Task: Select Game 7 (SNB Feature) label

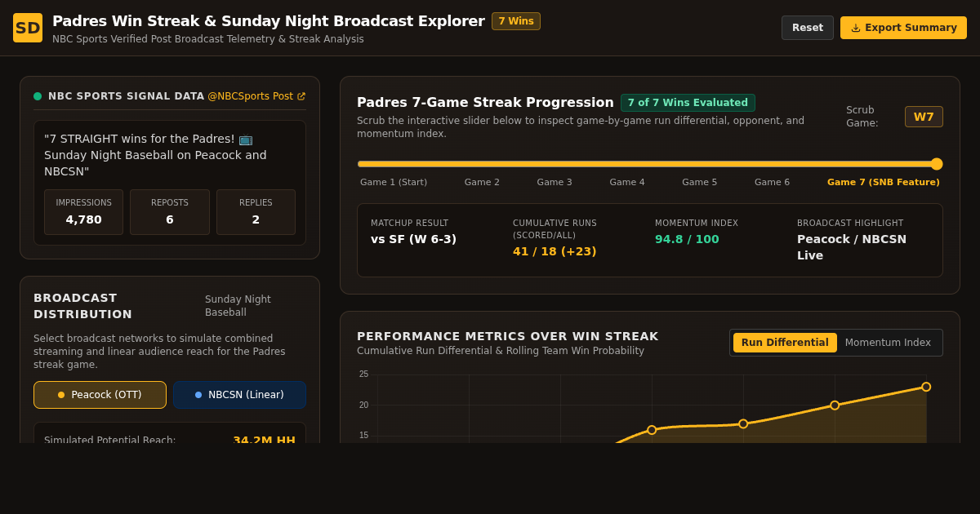Action: 884,182
